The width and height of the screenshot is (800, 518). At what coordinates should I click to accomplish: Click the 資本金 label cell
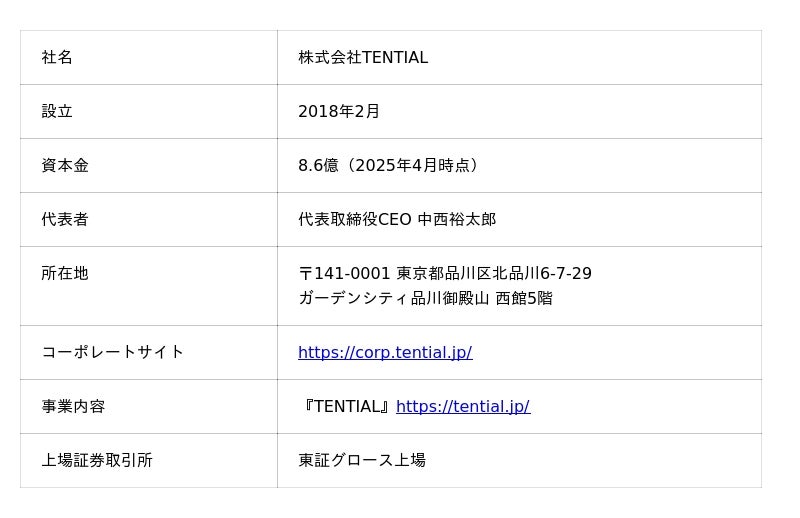pos(65,166)
